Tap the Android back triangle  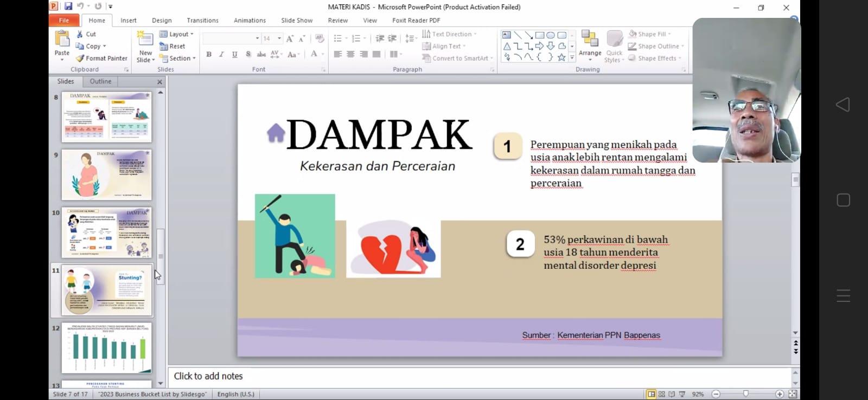(x=843, y=105)
